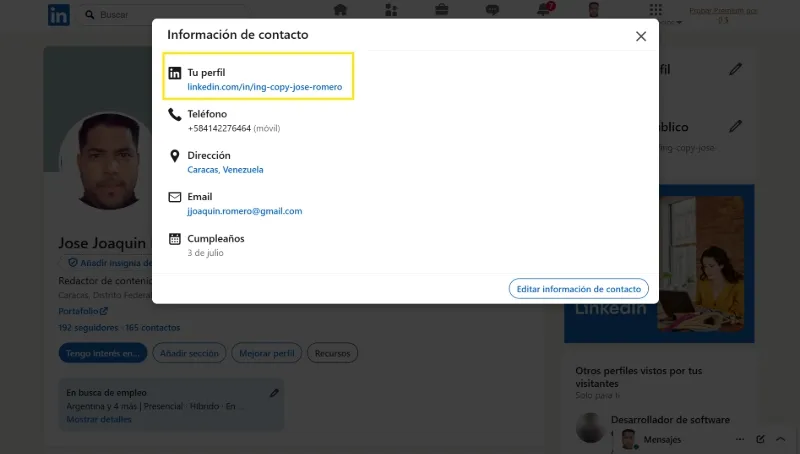The image size is (800, 454).
Task: Click the LinkedIn advertisement banner image
Action: tap(659, 263)
